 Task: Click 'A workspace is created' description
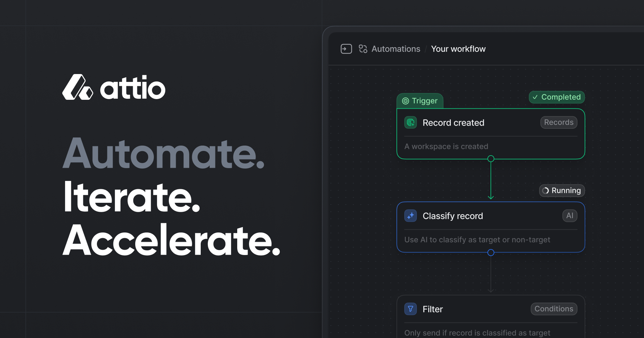[x=446, y=147]
